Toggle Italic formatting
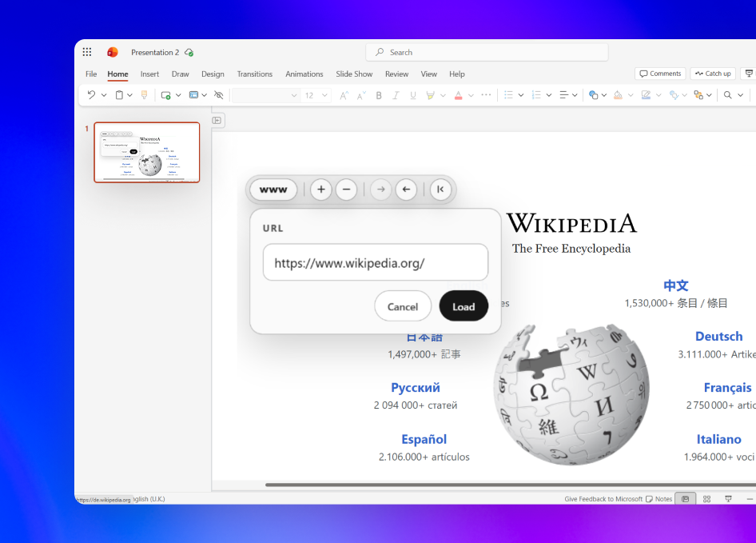 point(396,95)
